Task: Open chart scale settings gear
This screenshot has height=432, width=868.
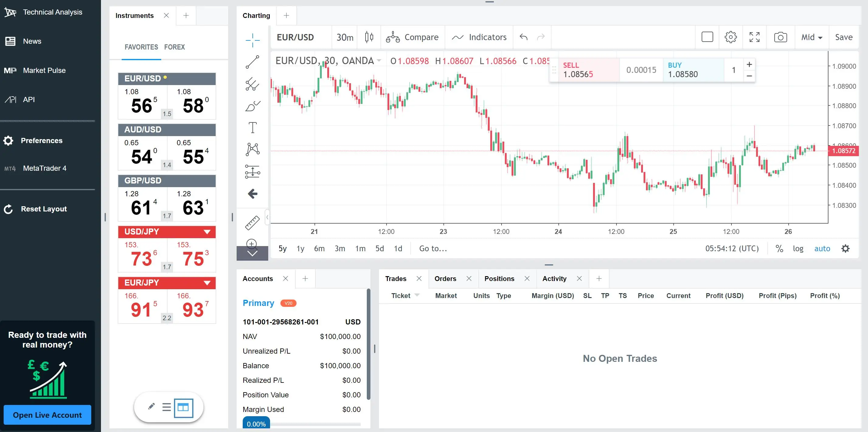Action: click(845, 249)
